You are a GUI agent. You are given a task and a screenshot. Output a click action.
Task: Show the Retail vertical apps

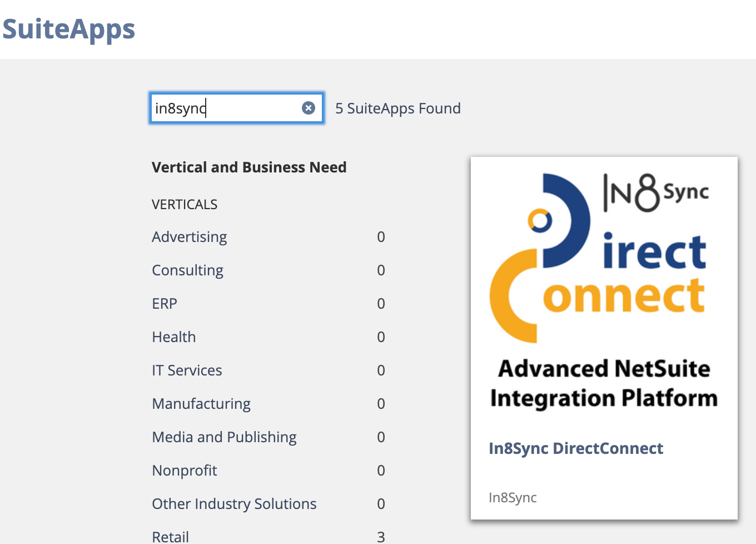coord(170,537)
